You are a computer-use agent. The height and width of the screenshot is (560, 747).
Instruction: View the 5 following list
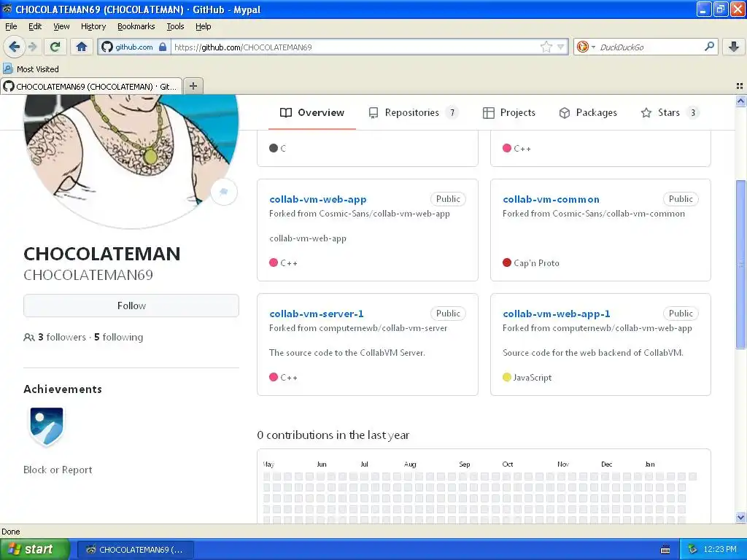(118, 337)
